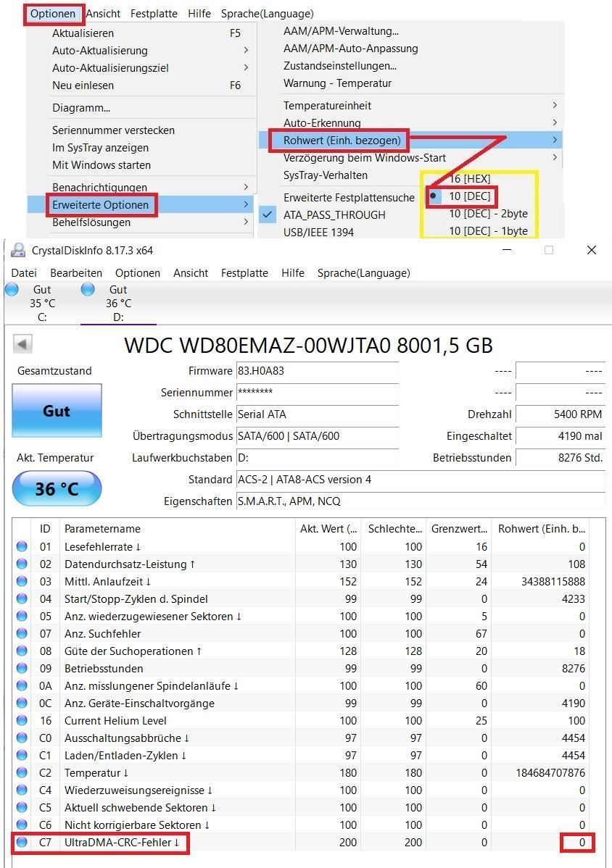Choose Aktualisieren F5 from Optionen menu
The width and height of the screenshot is (612, 868).
(x=146, y=33)
